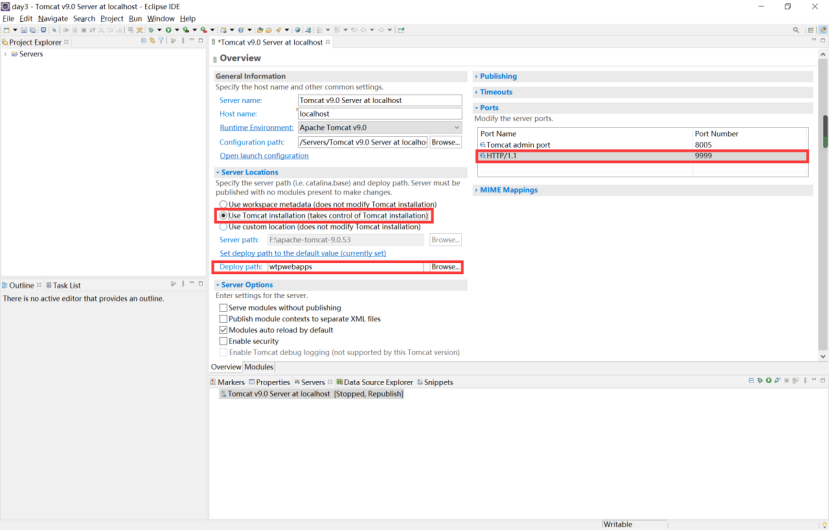Select the HTTP/1.1 port row

click(643, 156)
